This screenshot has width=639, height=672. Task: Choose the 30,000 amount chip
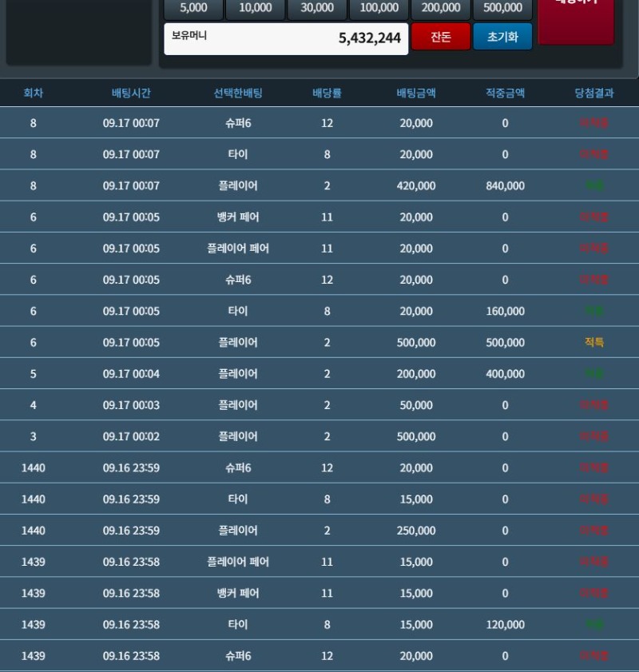(x=317, y=9)
